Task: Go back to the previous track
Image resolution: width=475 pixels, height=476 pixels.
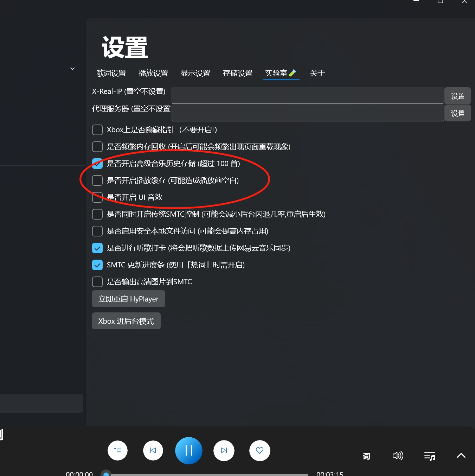Action: point(153,451)
